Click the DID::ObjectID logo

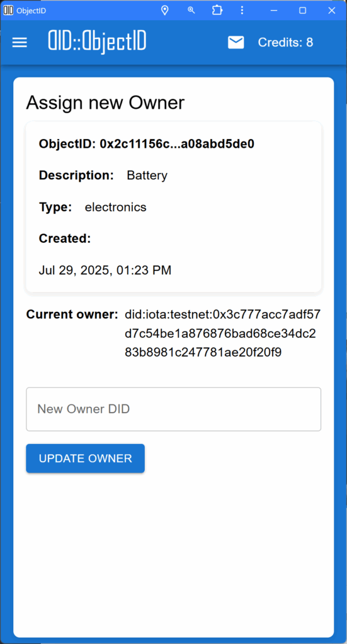pyautogui.click(x=97, y=42)
